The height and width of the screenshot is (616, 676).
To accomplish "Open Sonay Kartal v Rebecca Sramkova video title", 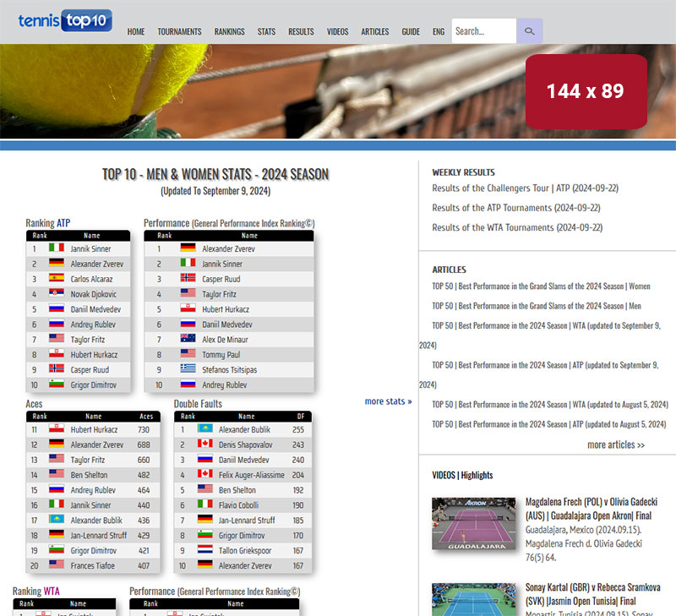I will coord(593,594).
